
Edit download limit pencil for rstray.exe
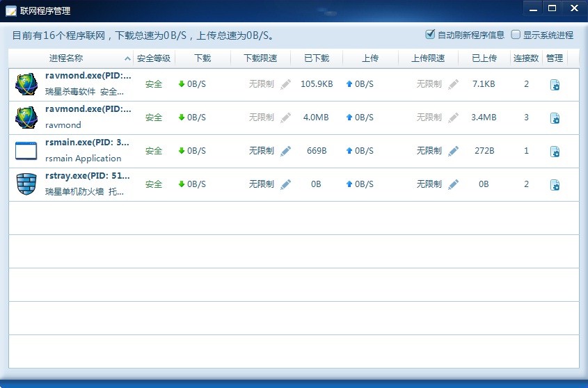coord(285,184)
